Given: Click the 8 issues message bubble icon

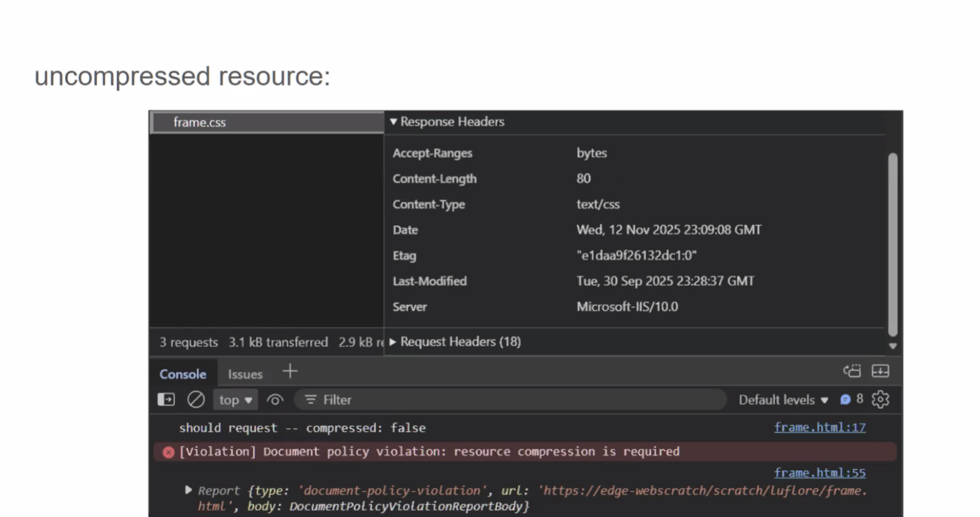Looking at the screenshot, I should click(x=846, y=400).
